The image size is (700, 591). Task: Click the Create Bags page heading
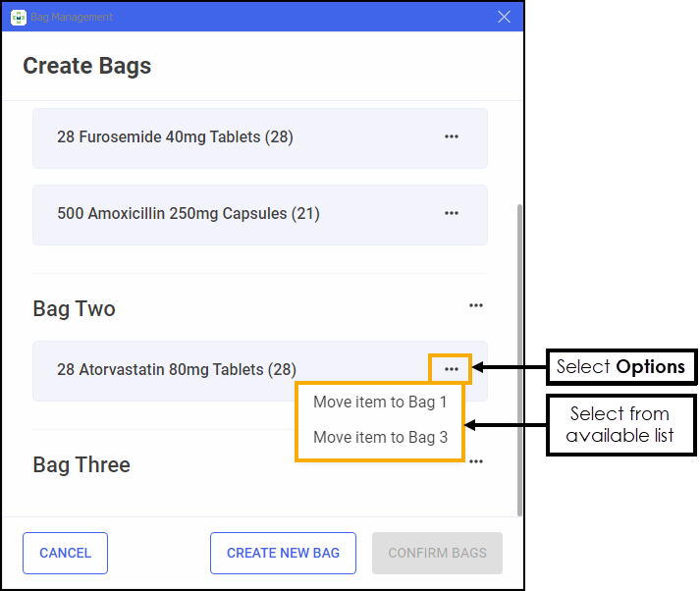[87, 67]
